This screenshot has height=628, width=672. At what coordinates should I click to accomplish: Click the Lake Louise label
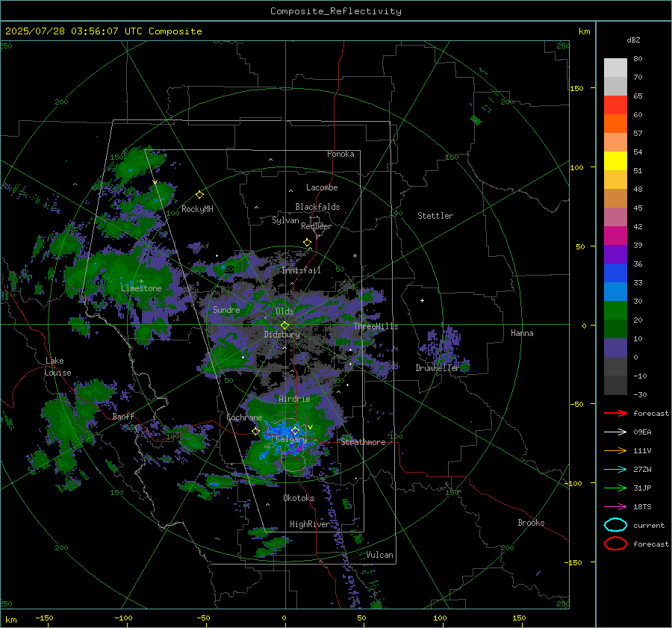57,367
